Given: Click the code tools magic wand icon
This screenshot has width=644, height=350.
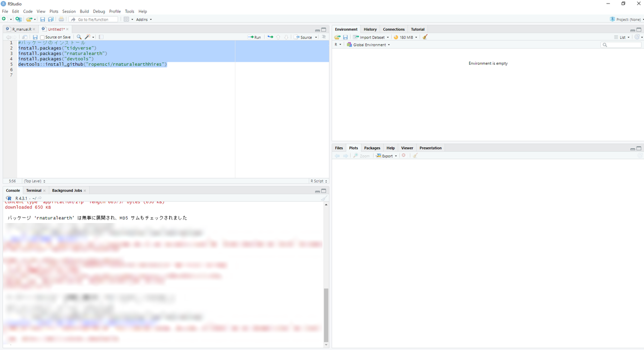Looking at the screenshot, I should [x=87, y=37].
